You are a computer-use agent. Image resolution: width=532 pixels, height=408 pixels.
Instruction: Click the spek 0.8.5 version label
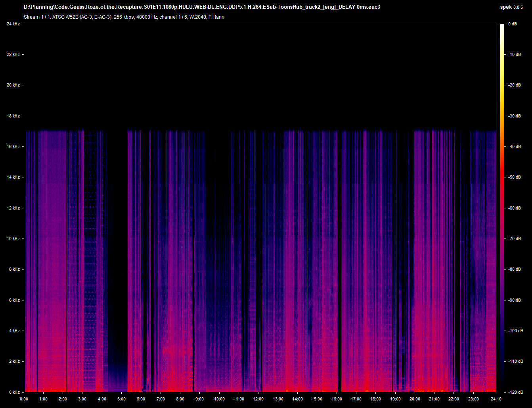pyautogui.click(x=511, y=7)
